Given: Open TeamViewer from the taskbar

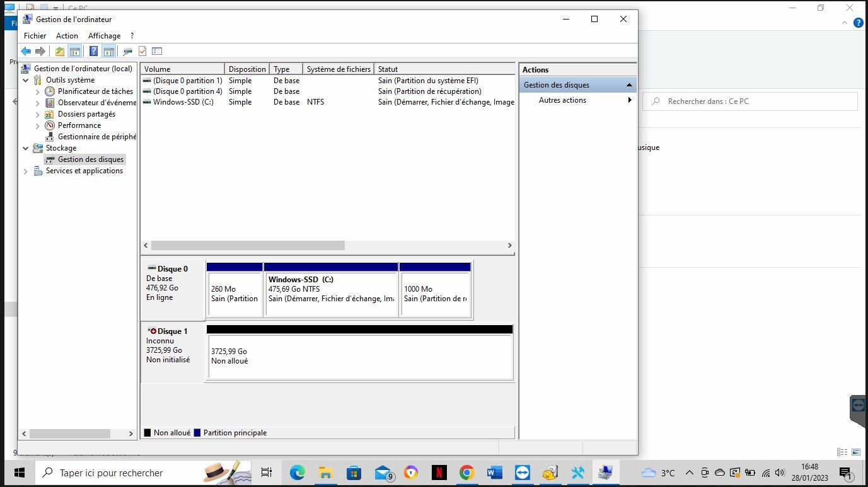Looking at the screenshot, I should (522, 473).
